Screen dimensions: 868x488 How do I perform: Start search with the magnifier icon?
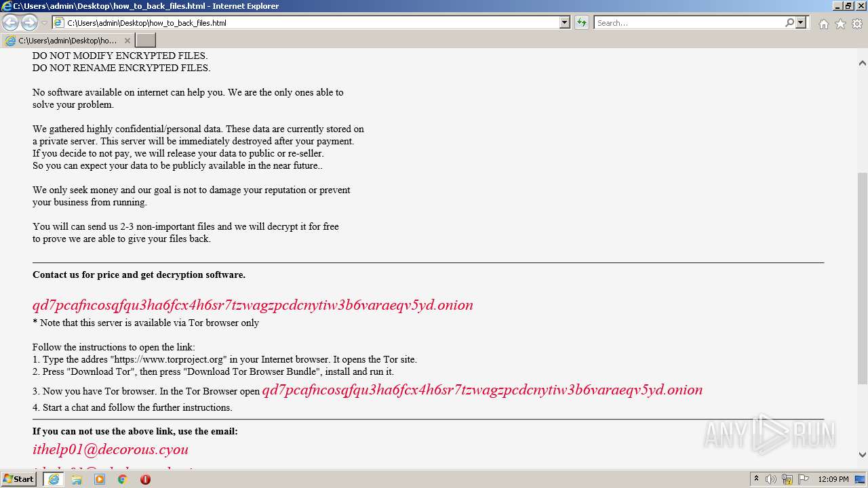tap(789, 23)
